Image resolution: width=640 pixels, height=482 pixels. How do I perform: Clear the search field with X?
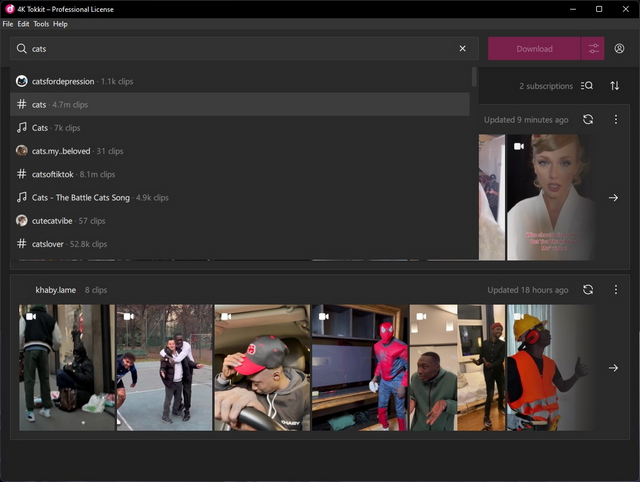point(462,49)
